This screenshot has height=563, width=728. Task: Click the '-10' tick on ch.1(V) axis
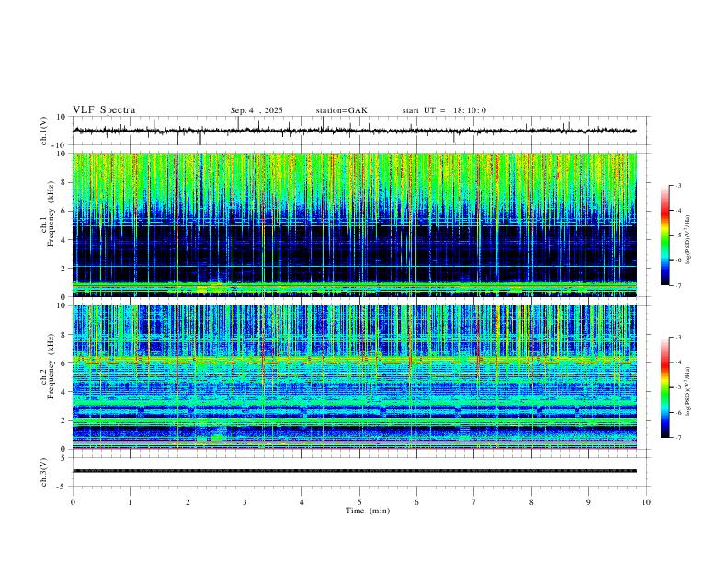(58, 145)
